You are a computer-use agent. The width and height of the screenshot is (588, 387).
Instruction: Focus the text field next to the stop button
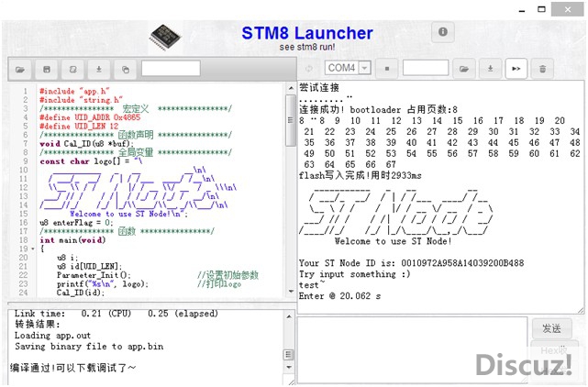[426, 68]
